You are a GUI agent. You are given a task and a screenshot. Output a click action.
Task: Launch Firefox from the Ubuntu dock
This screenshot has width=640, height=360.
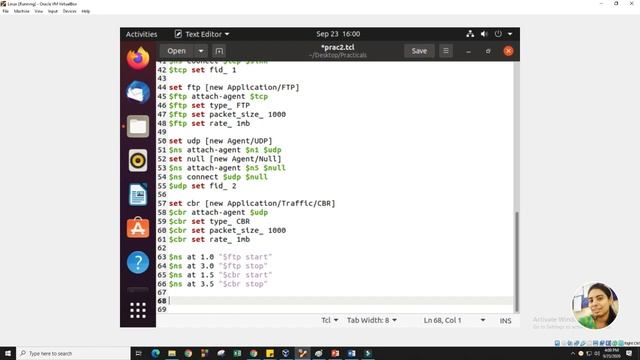tap(138, 58)
